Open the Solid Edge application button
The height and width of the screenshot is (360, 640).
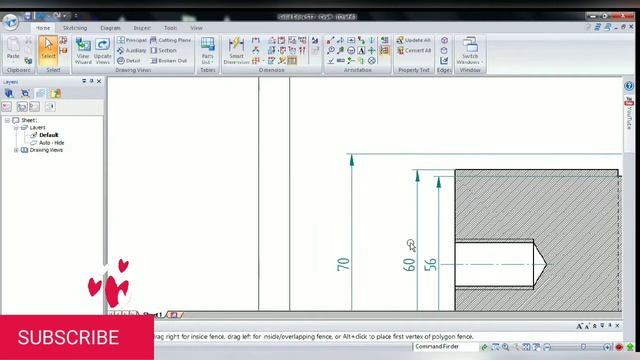(11, 22)
